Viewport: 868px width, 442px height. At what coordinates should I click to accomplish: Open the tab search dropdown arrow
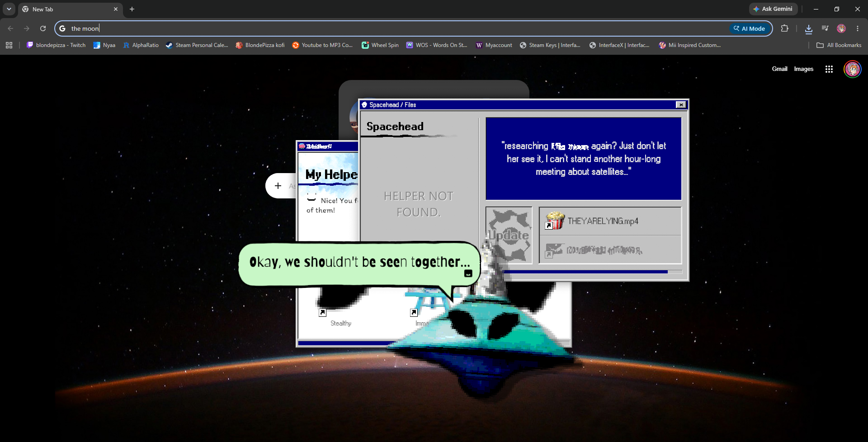pos(9,9)
